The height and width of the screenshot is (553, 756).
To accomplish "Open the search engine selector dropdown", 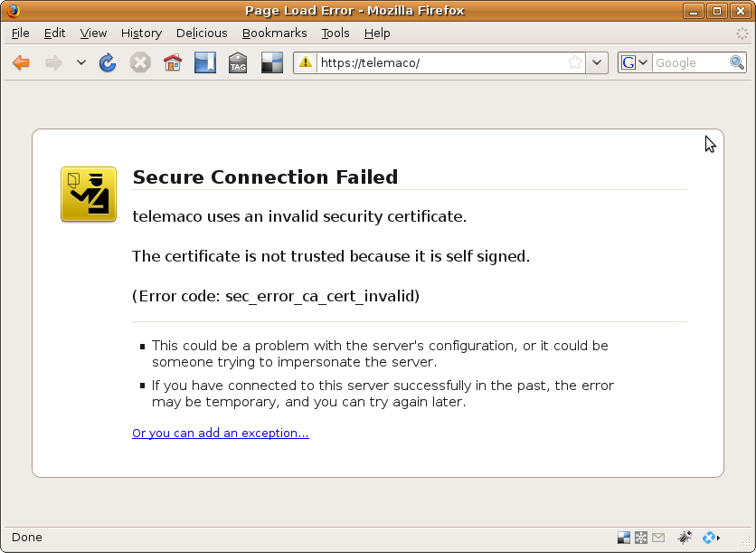I will click(x=635, y=62).
